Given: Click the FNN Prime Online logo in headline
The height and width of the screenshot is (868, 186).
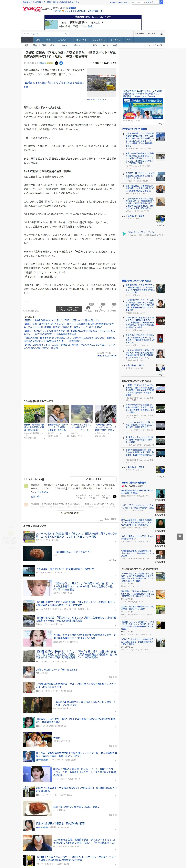Looking at the screenshot, I should tap(104, 63).
